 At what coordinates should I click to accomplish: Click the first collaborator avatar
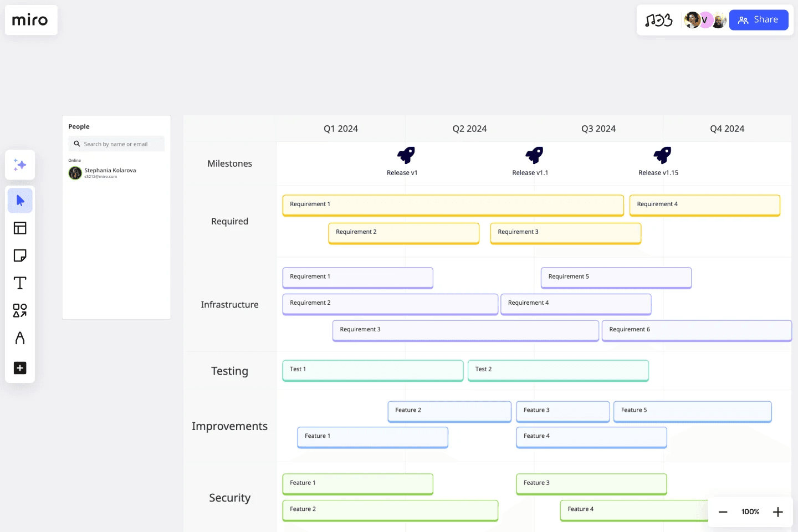pyautogui.click(x=692, y=20)
